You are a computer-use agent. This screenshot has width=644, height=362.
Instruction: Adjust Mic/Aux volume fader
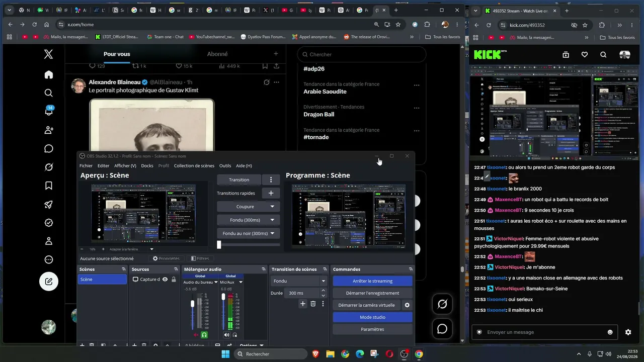(223, 297)
